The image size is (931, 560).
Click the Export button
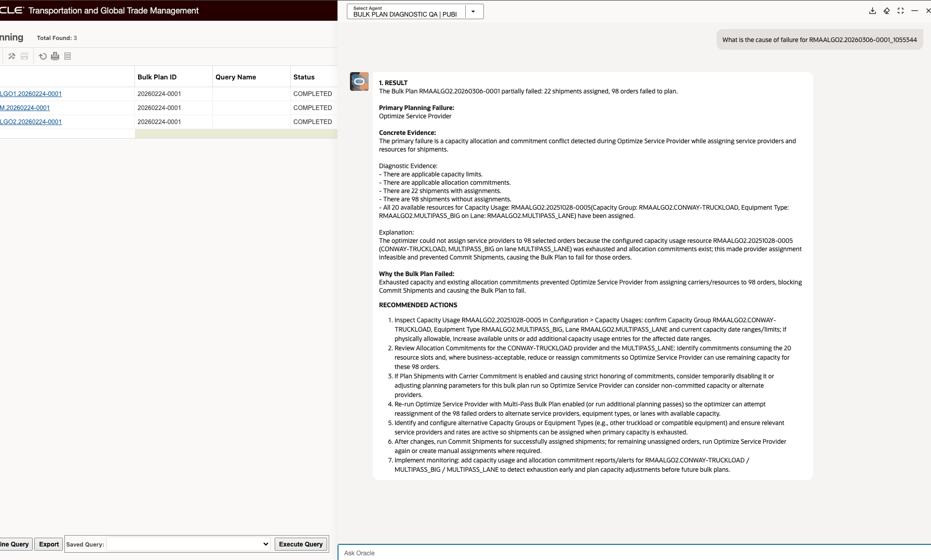tap(49, 544)
